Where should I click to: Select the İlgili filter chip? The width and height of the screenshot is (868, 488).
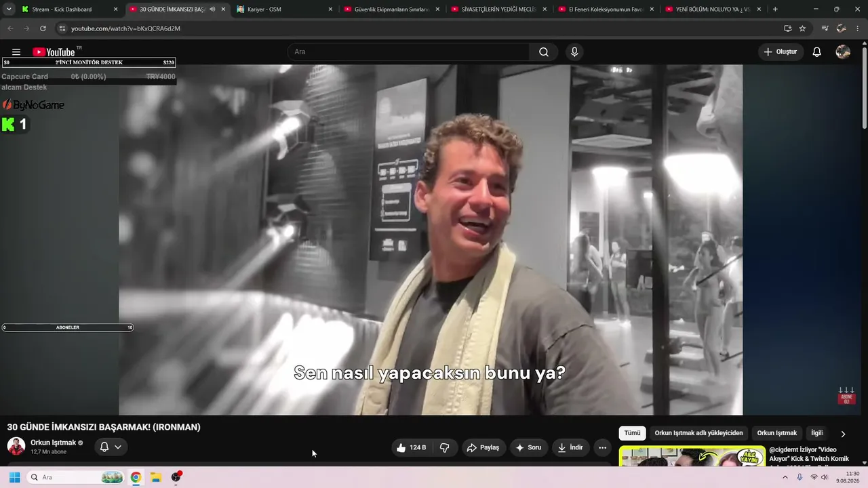[817, 433]
